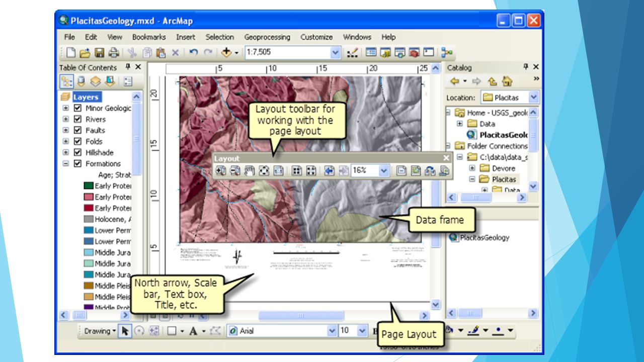Viewport: 644px width, 362px height.
Task: Click the Layout Zoom Out tool
Action: [x=235, y=171]
